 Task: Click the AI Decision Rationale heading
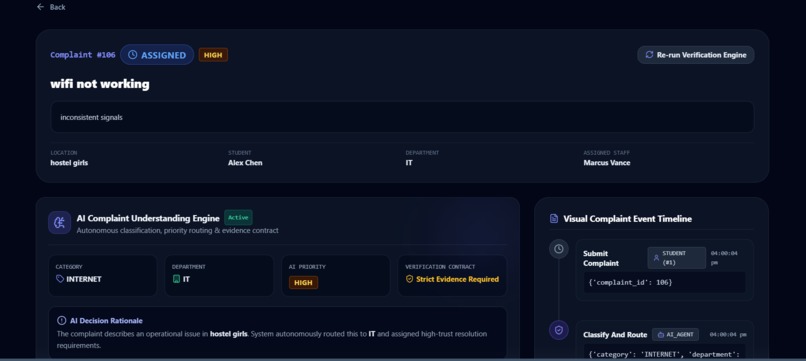[106, 320]
